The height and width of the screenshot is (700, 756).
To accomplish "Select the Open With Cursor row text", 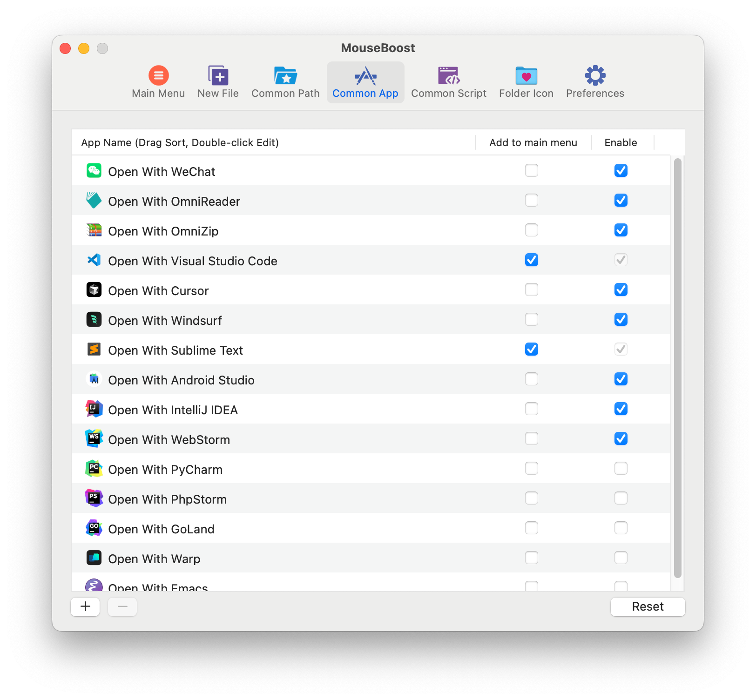I will pos(158,291).
